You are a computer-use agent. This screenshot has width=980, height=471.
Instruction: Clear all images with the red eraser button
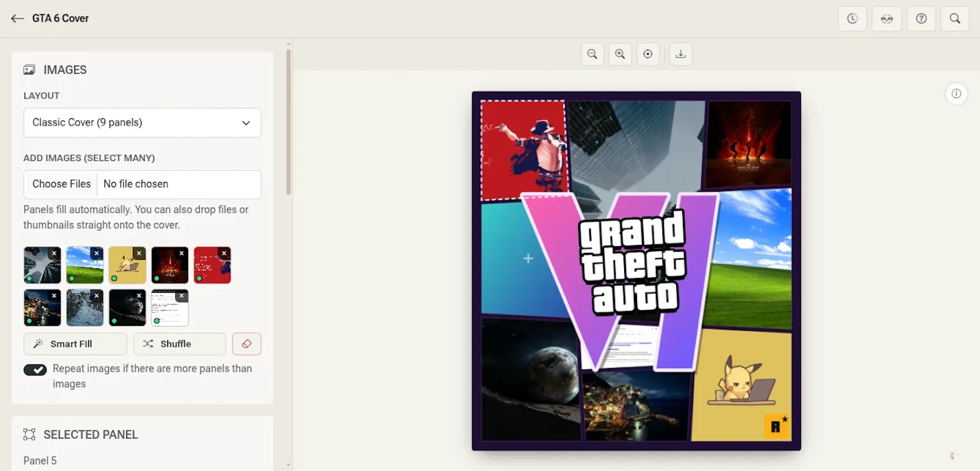coord(247,344)
